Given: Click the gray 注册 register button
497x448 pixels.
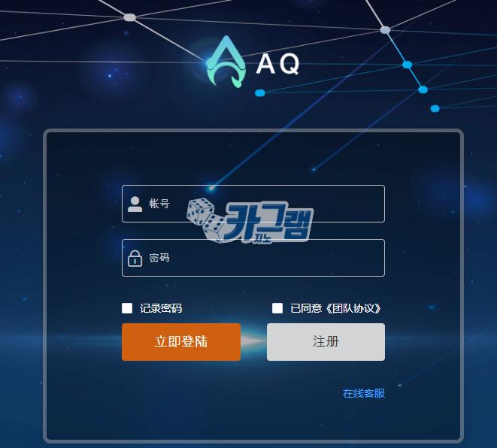Looking at the screenshot, I should tap(326, 342).
